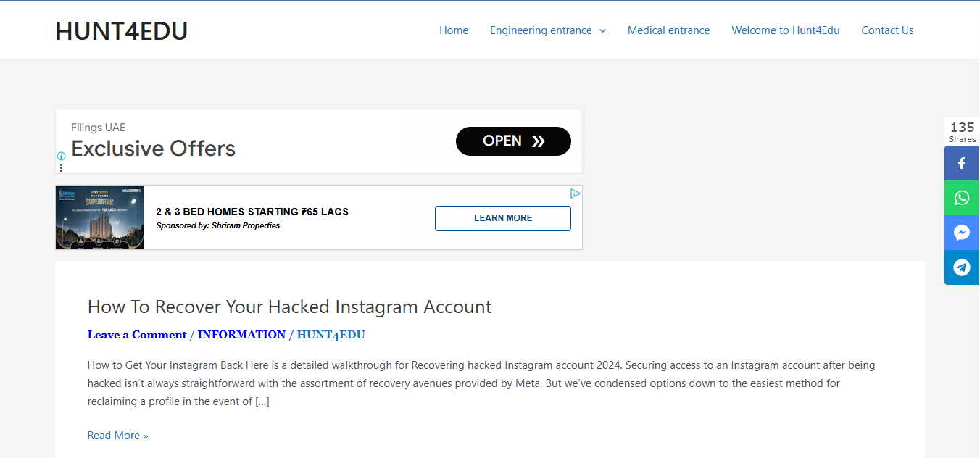
Task: Open the Home menu item
Action: click(x=454, y=30)
